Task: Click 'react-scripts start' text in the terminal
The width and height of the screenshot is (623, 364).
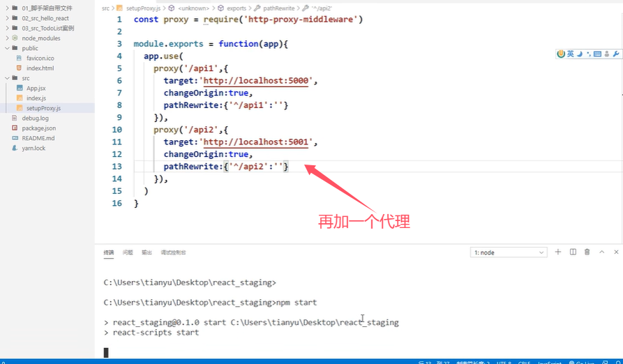Action: [156, 333]
